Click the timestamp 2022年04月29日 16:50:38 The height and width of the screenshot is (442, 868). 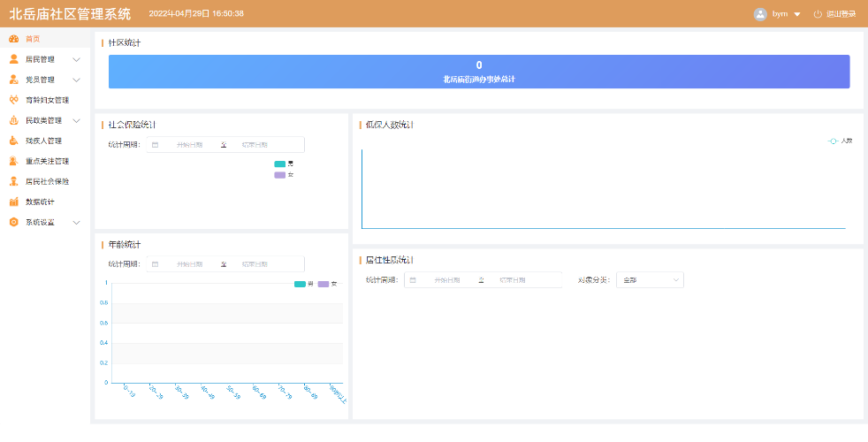coord(196,13)
